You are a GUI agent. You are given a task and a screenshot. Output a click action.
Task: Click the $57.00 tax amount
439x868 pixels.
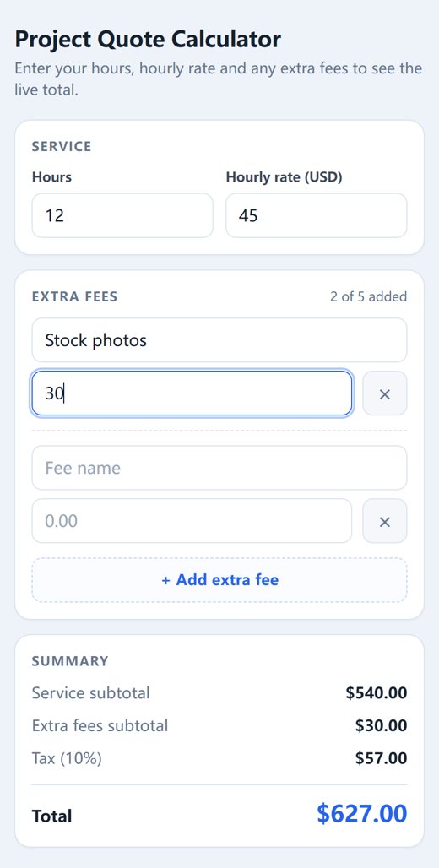pos(382,758)
